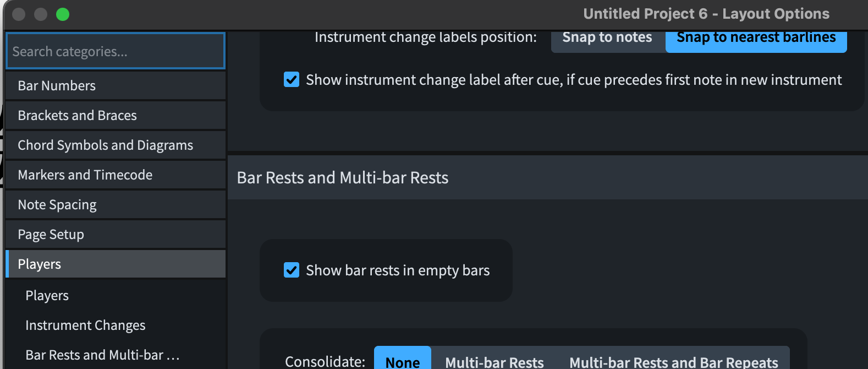This screenshot has width=868, height=369.
Task: Toggle Show bar rests in empty bars
Action: tap(292, 270)
